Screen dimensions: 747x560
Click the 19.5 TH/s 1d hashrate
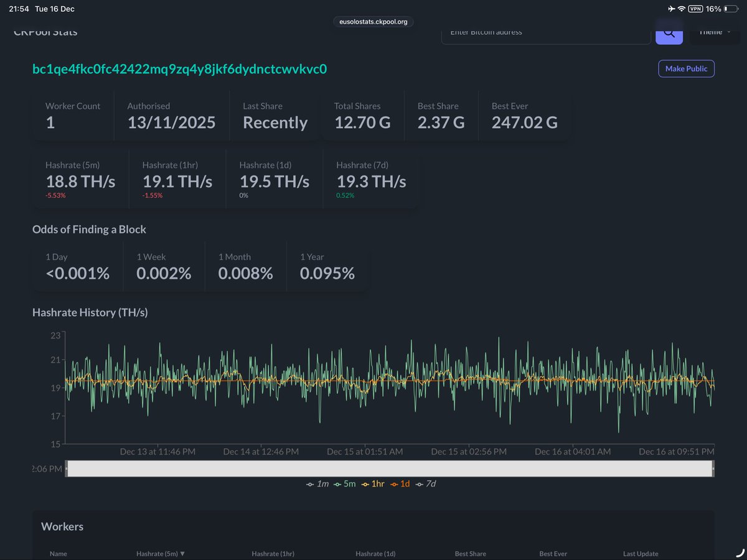pyautogui.click(x=275, y=182)
